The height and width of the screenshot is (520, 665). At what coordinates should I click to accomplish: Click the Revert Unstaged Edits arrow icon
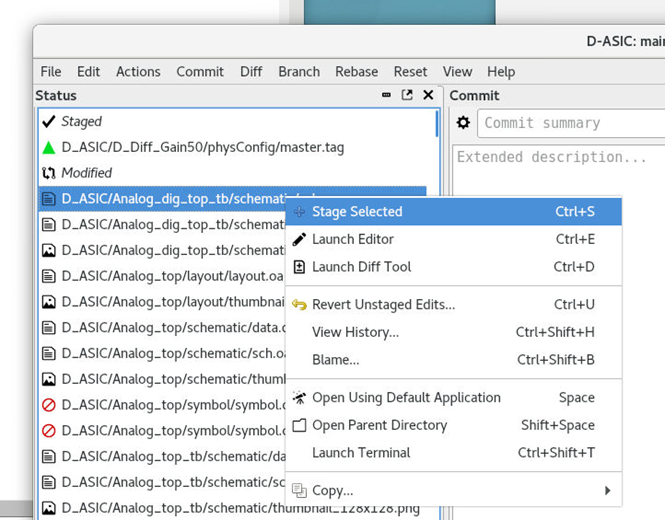299,305
